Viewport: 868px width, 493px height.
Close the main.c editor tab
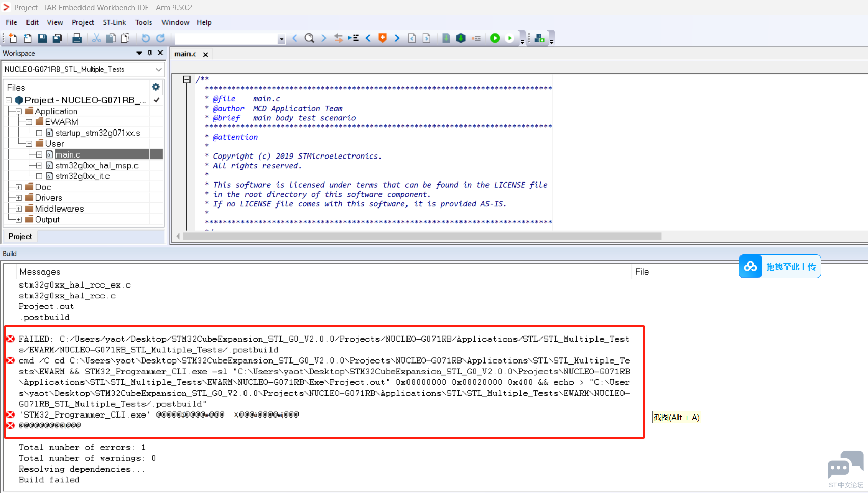click(206, 54)
